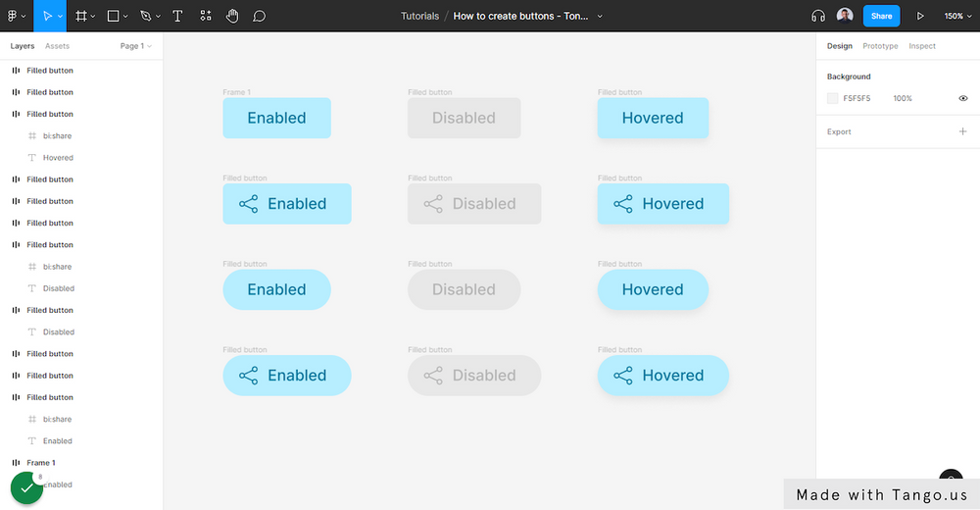Click the blue Share button

point(881,17)
